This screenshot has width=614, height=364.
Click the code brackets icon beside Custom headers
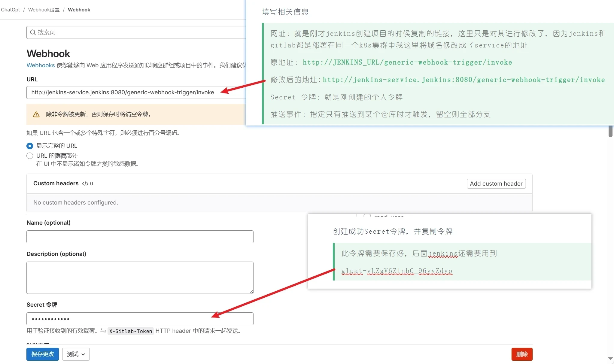pos(85,184)
